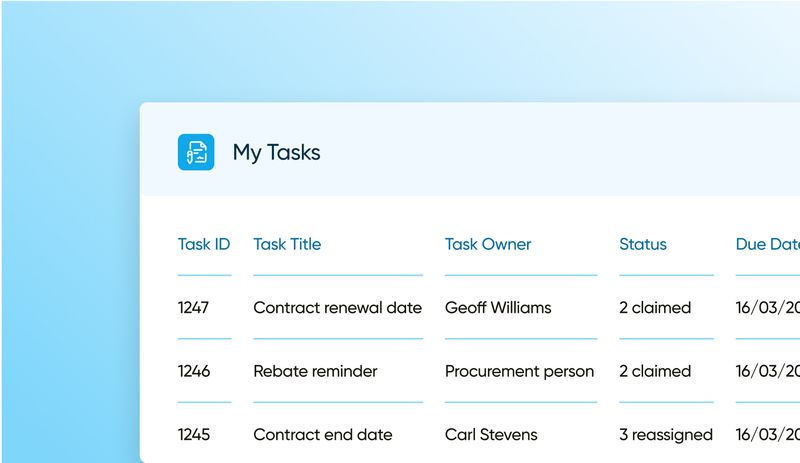Screen dimensions: 800x463
Task: Open the Contract end date task
Action: click(323, 434)
